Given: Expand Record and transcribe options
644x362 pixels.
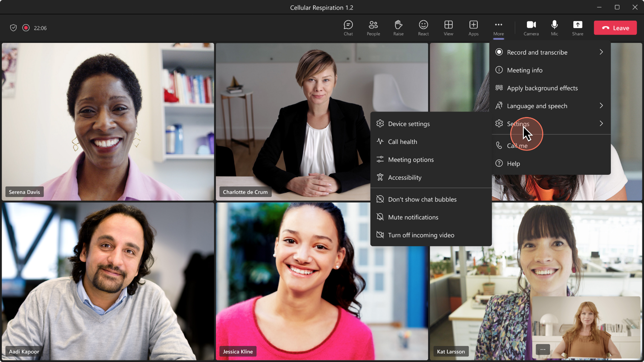Looking at the screenshot, I should [x=601, y=52].
